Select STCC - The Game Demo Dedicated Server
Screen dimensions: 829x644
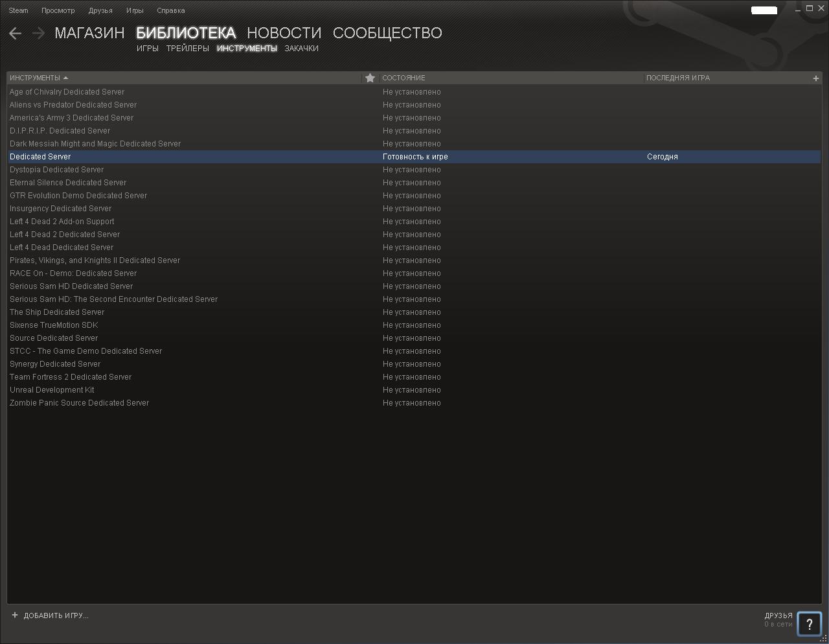click(x=414, y=351)
